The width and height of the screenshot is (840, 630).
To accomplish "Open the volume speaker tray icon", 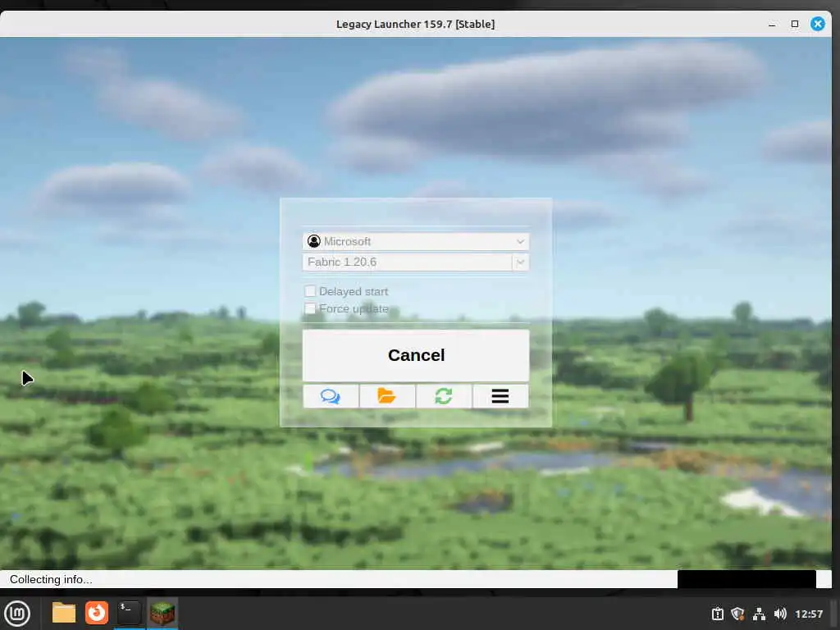I will click(x=780, y=614).
